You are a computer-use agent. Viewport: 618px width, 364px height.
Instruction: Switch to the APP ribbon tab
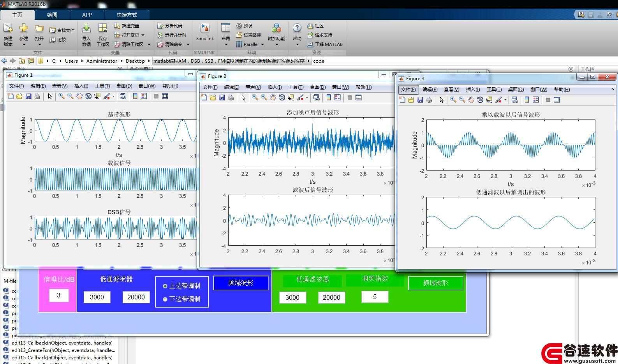(x=87, y=15)
